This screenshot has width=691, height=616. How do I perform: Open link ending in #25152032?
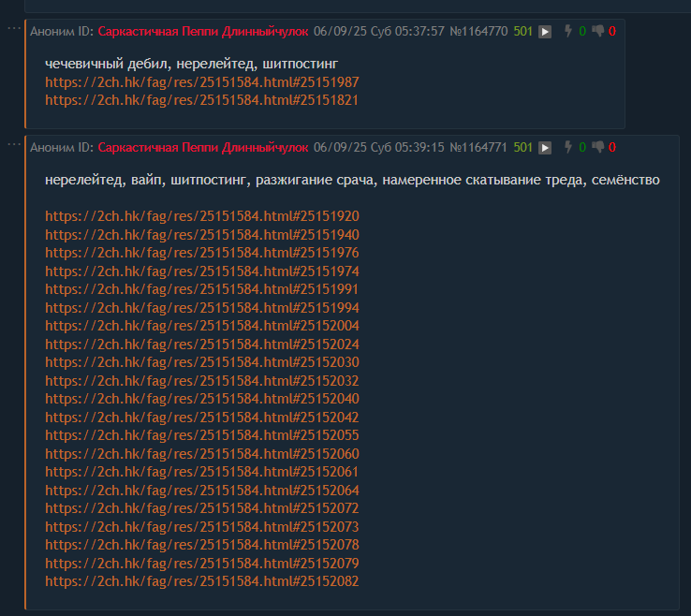tap(202, 381)
